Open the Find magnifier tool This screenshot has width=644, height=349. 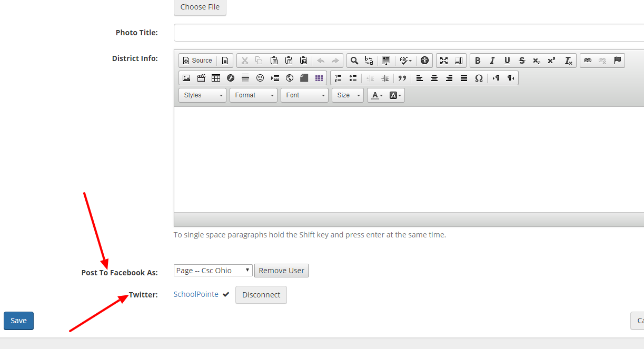(354, 61)
